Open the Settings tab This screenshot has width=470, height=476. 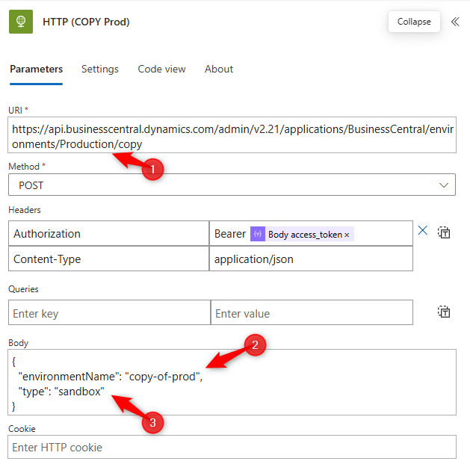[x=100, y=69]
